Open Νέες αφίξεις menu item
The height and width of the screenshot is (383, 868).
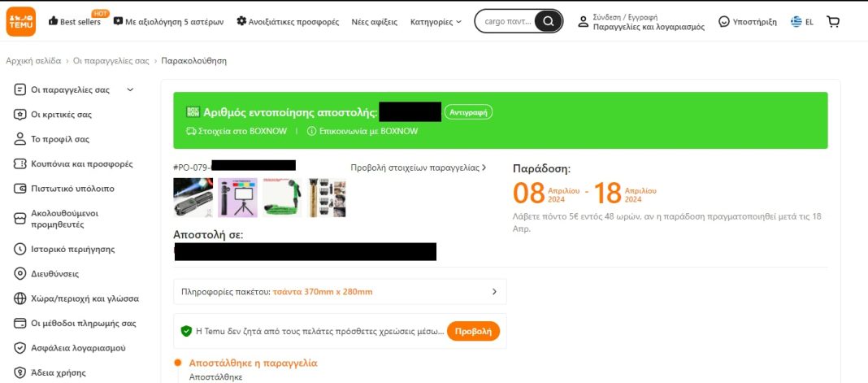375,22
